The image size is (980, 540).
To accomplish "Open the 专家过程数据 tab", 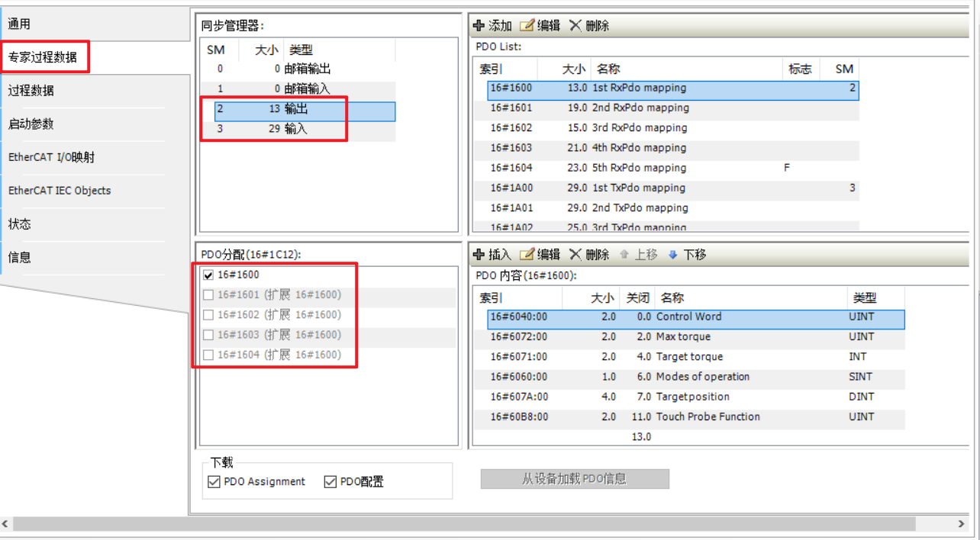I will pyautogui.click(x=43, y=57).
